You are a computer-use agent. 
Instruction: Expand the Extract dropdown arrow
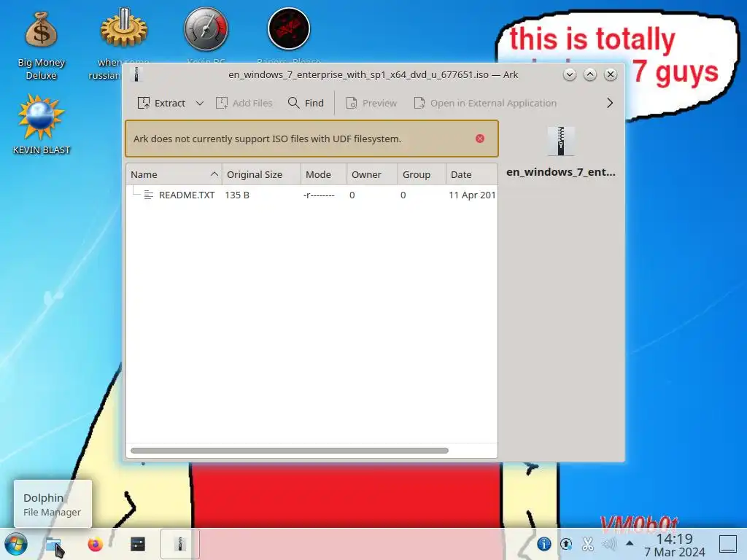point(200,103)
